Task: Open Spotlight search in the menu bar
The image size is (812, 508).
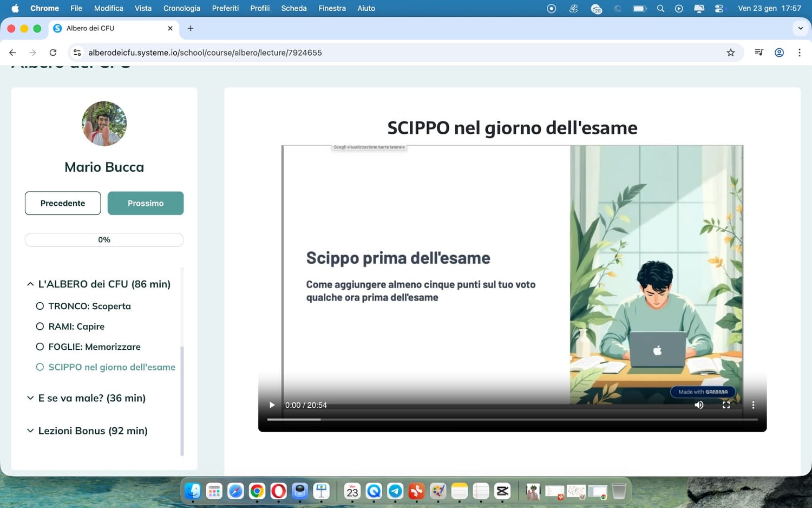Action: (660, 8)
